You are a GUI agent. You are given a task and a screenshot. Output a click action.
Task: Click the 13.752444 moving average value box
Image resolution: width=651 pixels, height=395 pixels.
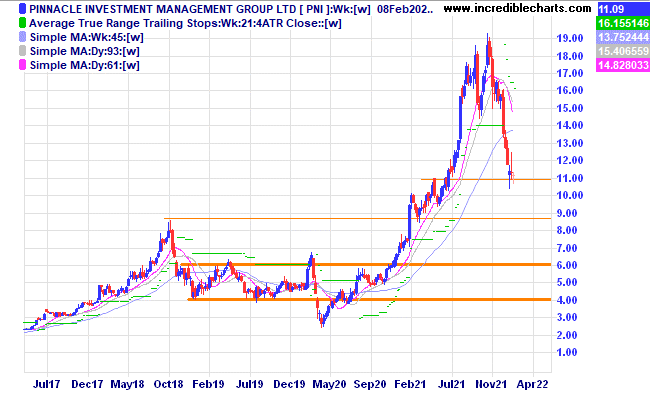(x=623, y=37)
